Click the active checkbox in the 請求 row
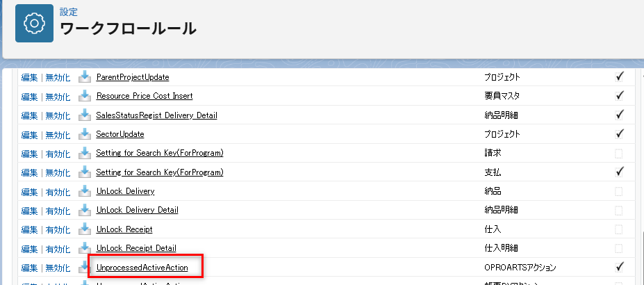Viewport: 644px width, 285px height. (619, 153)
